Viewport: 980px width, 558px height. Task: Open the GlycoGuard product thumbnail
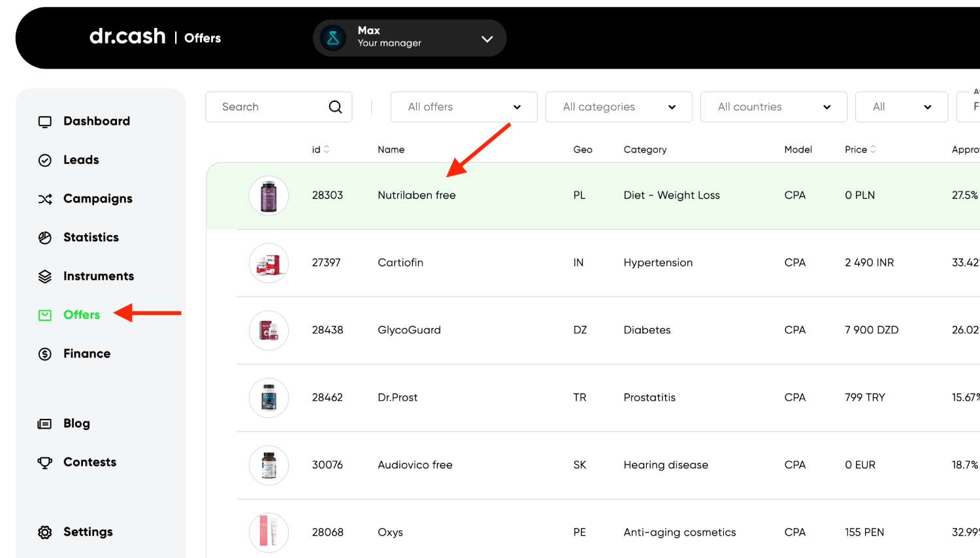pyautogui.click(x=269, y=330)
